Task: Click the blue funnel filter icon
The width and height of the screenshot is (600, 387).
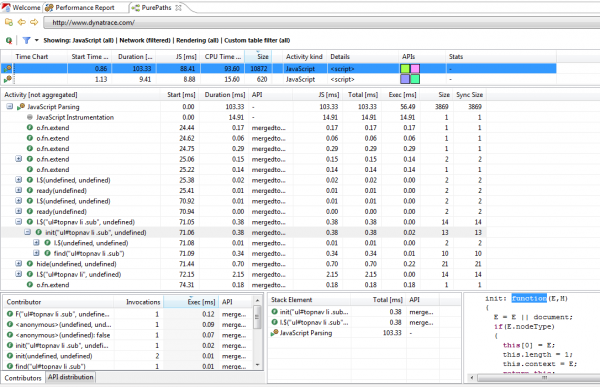Action: click(26, 40)
